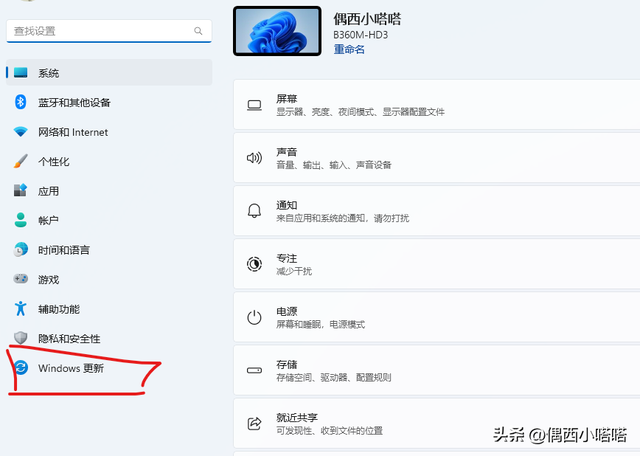Viewport: 640px width, 456px height.
Task: Open 屏幕 display settings title
Action: point(287,98)
